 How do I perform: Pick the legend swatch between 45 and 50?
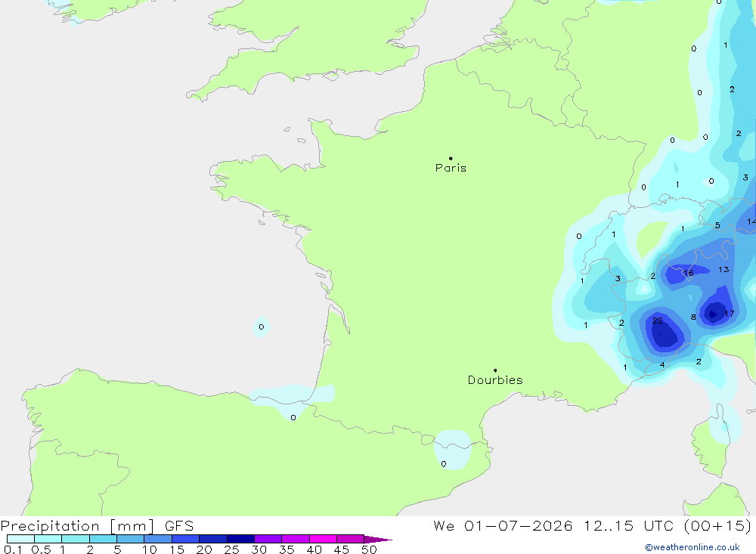click(x=351, y=539)
